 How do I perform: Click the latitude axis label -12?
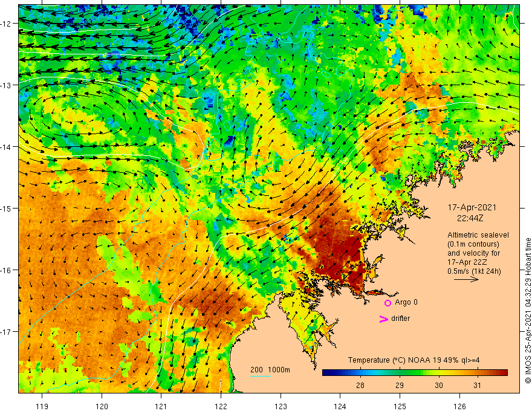tap(6, 24)
